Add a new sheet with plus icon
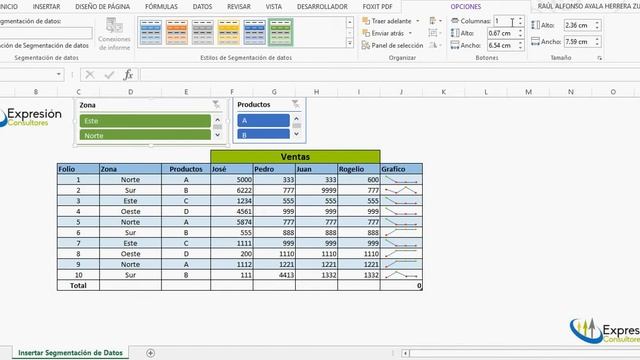 (x=150, y=353)
